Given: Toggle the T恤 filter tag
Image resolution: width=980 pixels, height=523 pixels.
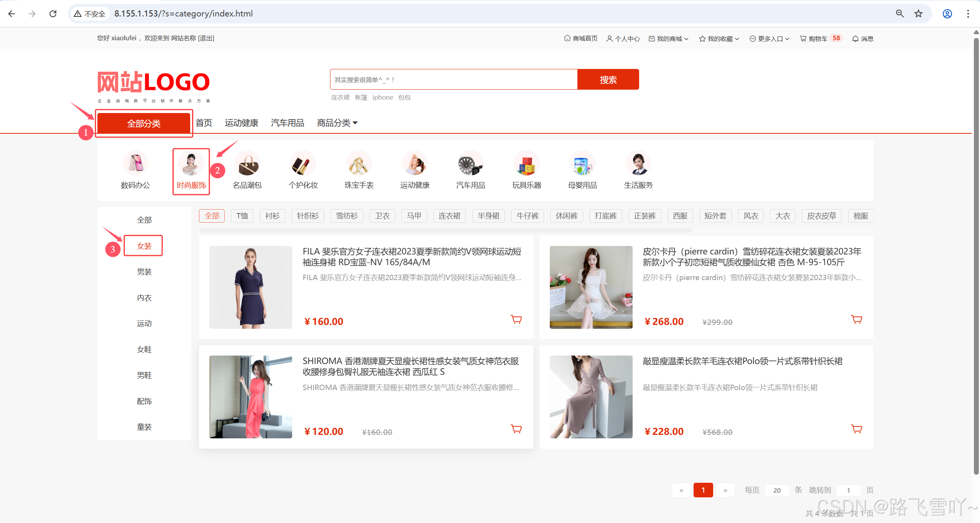Looking at the screenshot, I should [x=242, y=216].
